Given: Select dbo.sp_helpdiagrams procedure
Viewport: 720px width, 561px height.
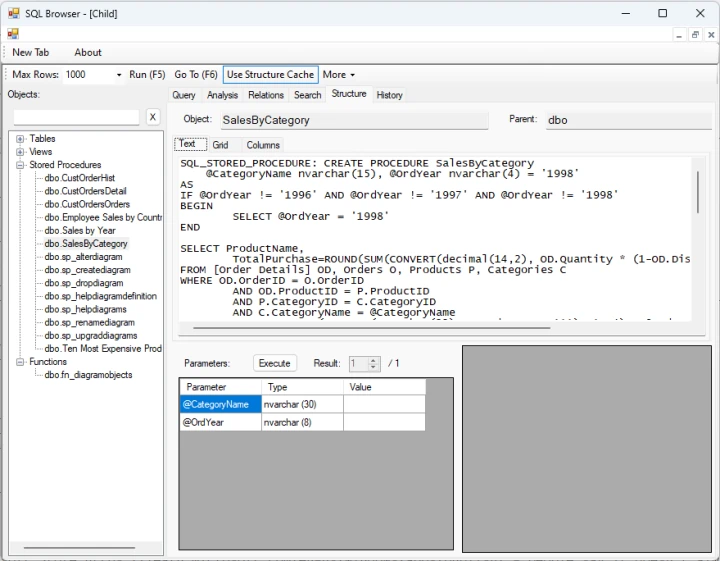Looking at the screenshot, I should click(85, 309).
